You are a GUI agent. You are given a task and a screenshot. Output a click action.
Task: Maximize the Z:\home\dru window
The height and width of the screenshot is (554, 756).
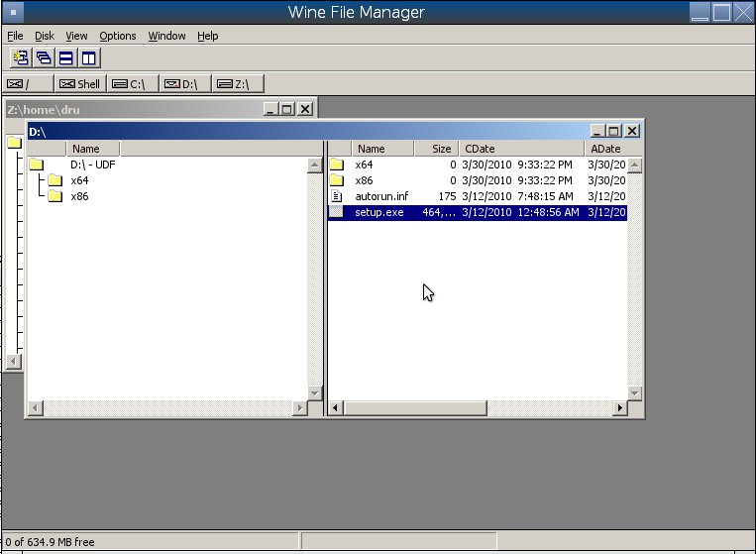(x=287, y=109)
